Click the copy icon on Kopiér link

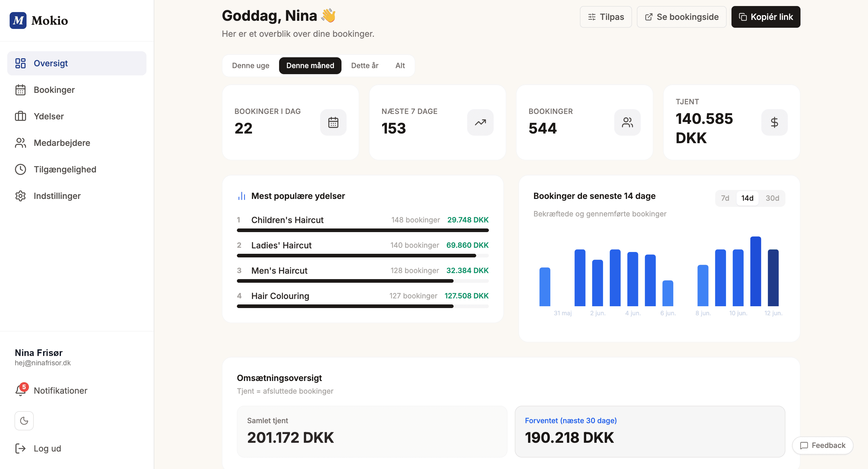point(743,17)
